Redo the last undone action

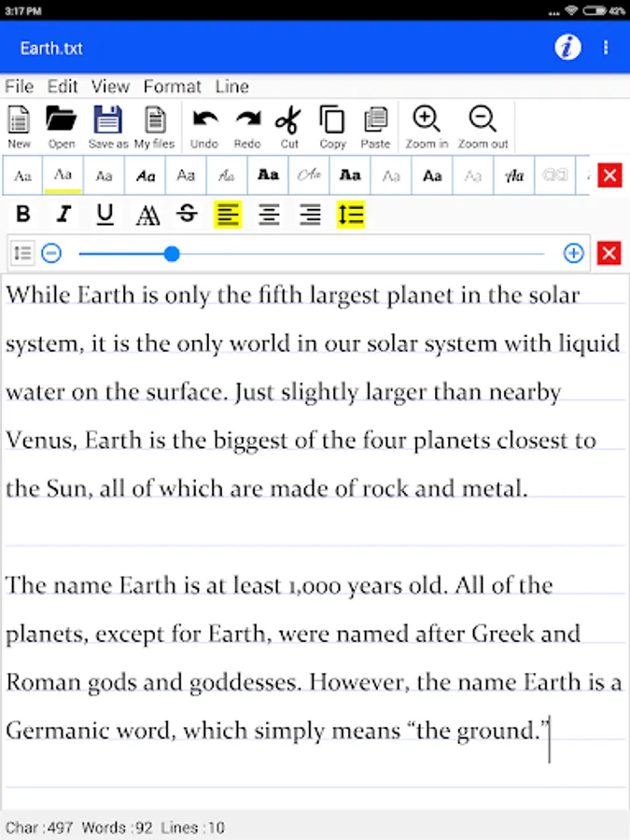point(247,127)
